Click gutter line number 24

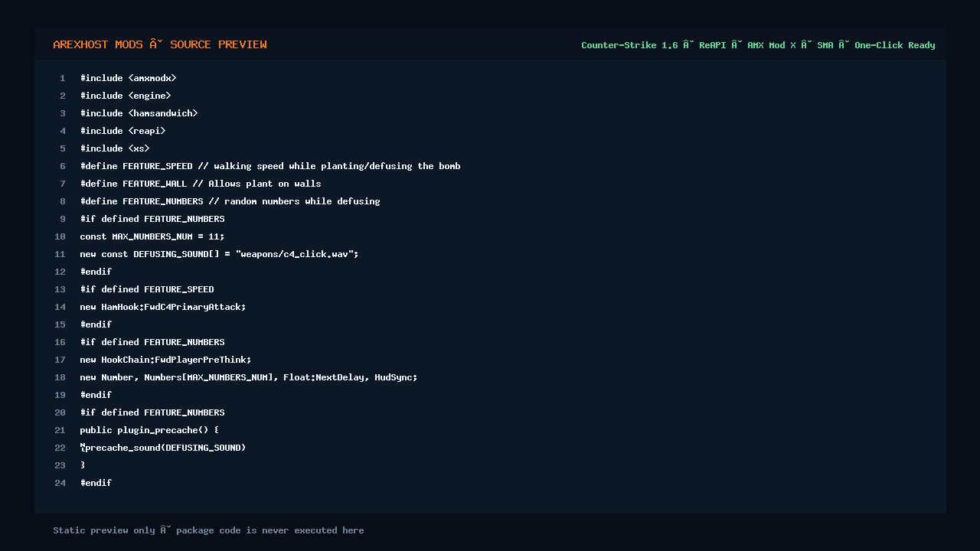tap(60, 483)
